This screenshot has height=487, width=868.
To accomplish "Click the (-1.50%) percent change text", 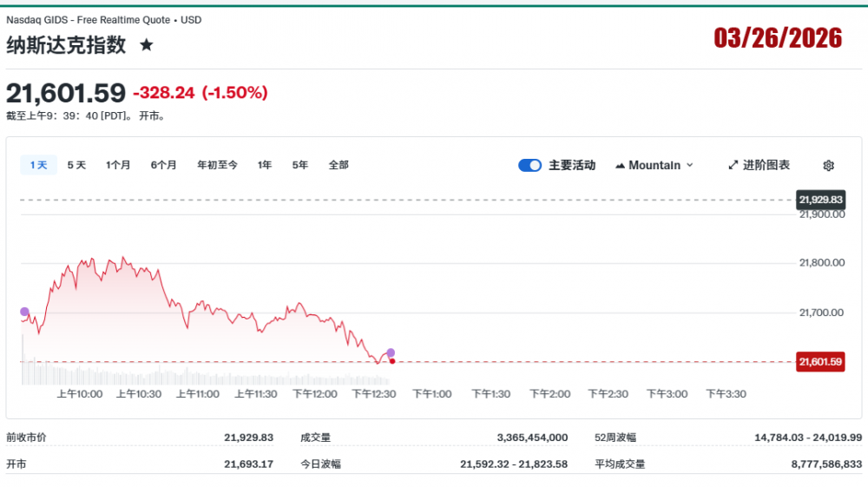I will coord(234,93).
